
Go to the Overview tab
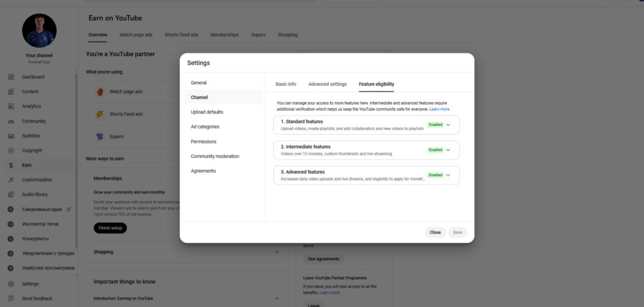coord(98,35)
